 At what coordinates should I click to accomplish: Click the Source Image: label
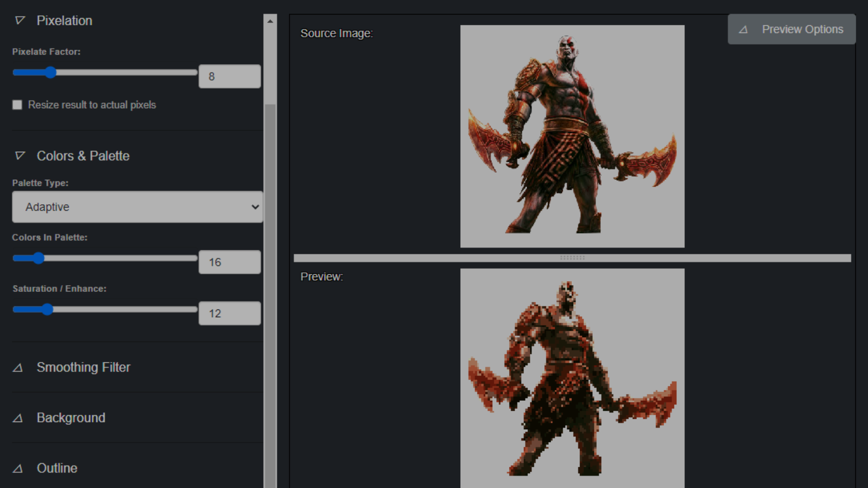(337, 33)
